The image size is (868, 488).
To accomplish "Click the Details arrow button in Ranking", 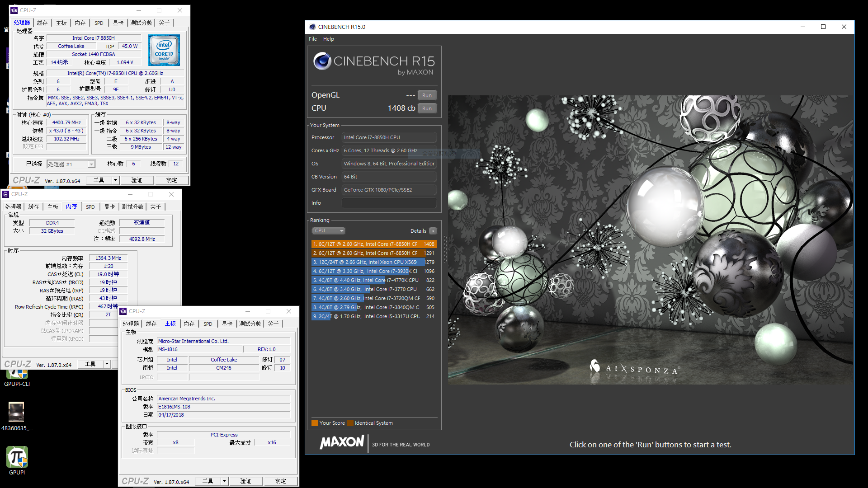I will pyautogui.click(x=433, y=231).
